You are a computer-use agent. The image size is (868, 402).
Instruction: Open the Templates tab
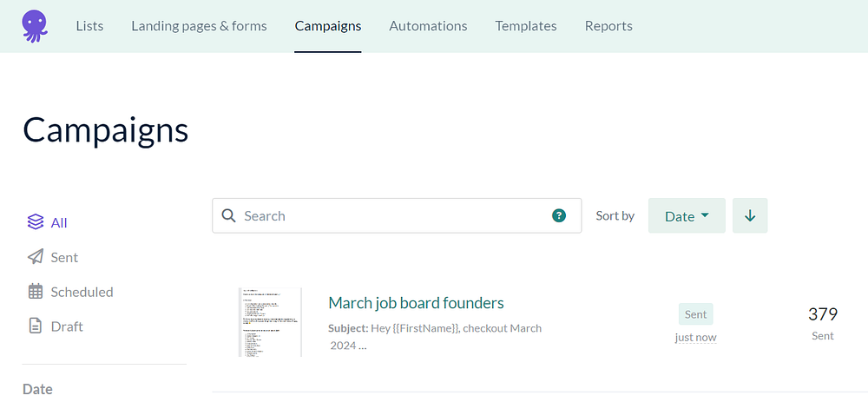point(526,26)
